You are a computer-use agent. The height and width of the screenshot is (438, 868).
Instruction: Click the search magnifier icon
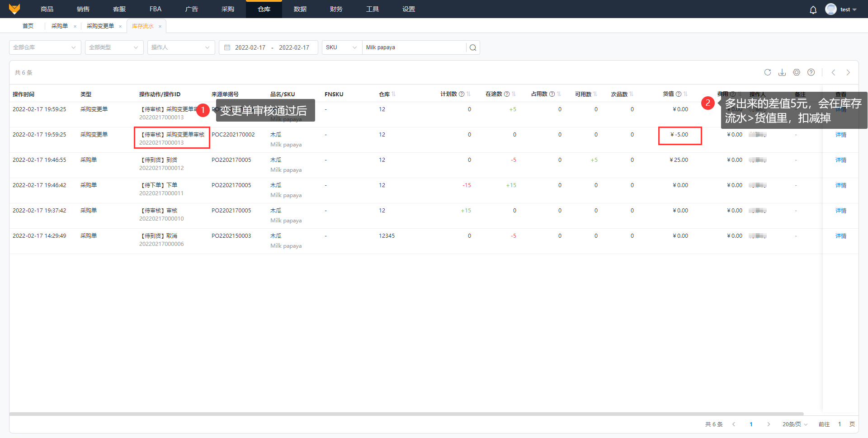click(473, 47)
